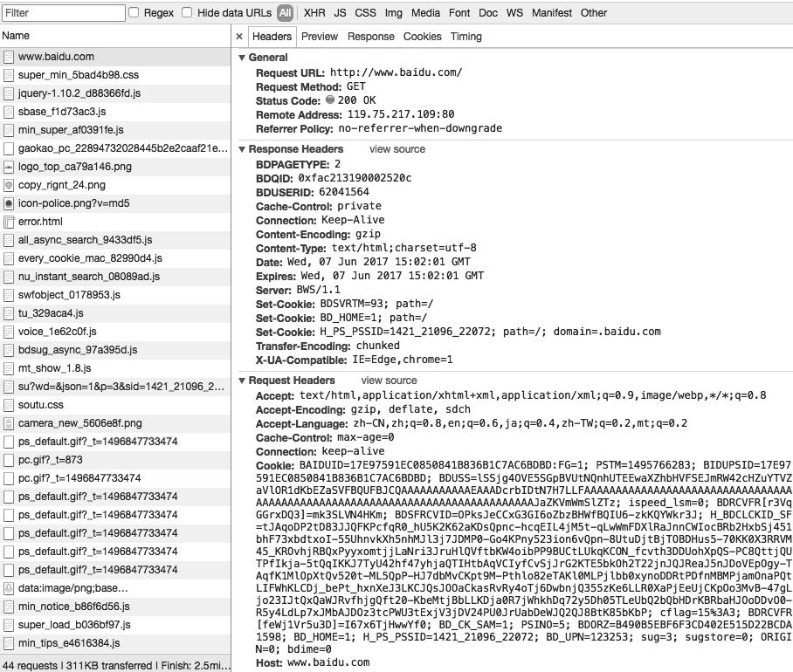This screenshot has height=672, width=793.
Task: Click the icon next to copy_rignt_24.png
Action: coord(9,185)
